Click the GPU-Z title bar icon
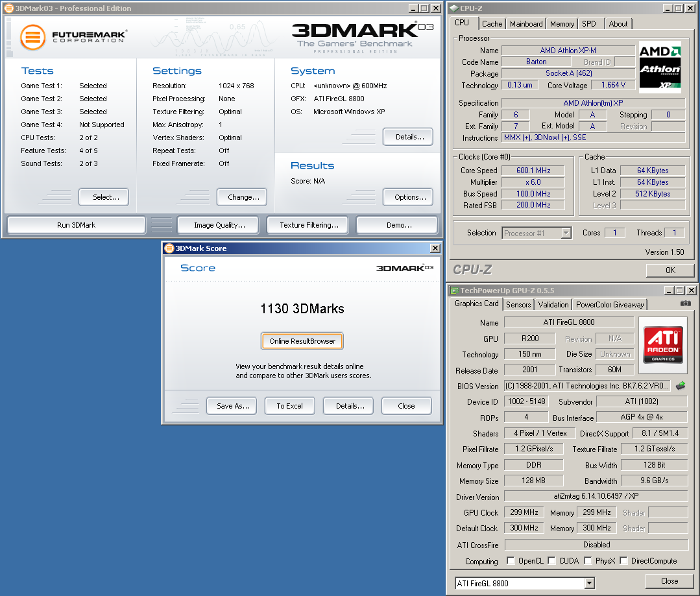The width and height of the screenshot is (700, 596). pyautogui.click(x=454, y=291)
